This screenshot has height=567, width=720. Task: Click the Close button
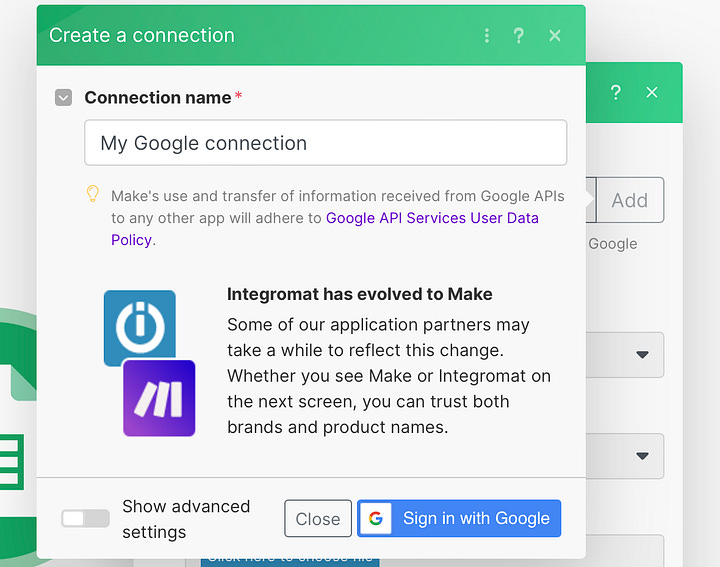(318, 519)
